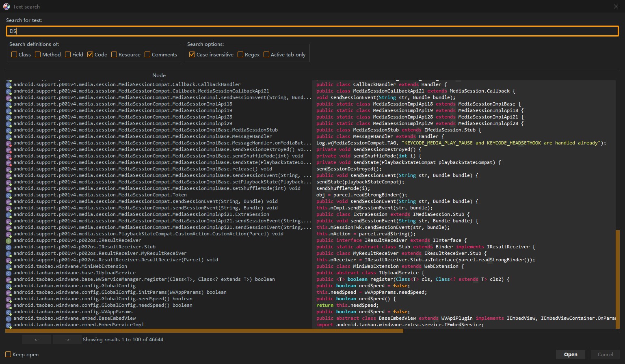
Task: Click class icon beside IUploadService row
Action: click(x=9, y=273)
